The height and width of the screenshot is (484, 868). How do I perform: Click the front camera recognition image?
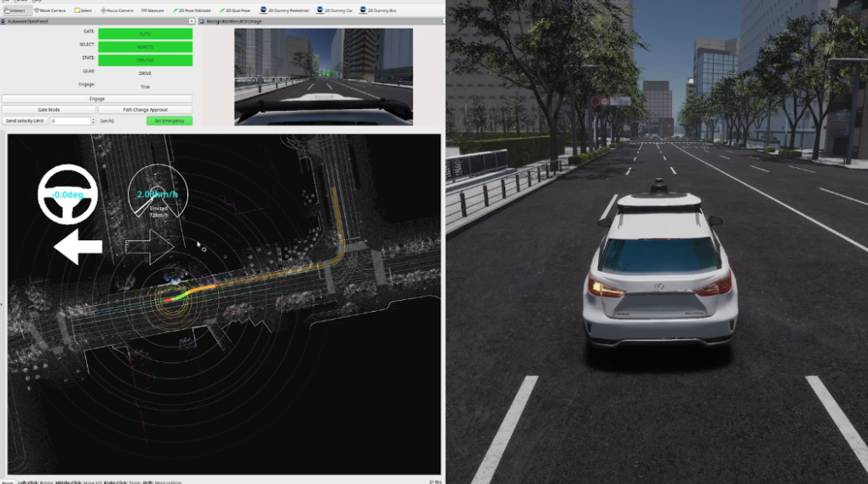[324, 77]
